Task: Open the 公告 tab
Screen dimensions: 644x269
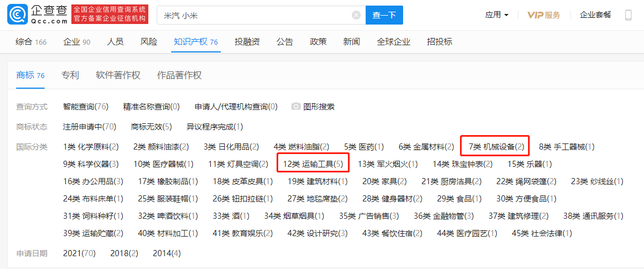Action: pos(284,41)
